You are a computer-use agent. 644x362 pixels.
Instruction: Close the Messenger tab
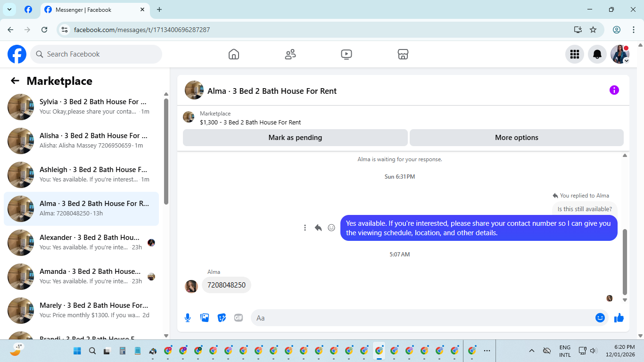click(143, 9)
